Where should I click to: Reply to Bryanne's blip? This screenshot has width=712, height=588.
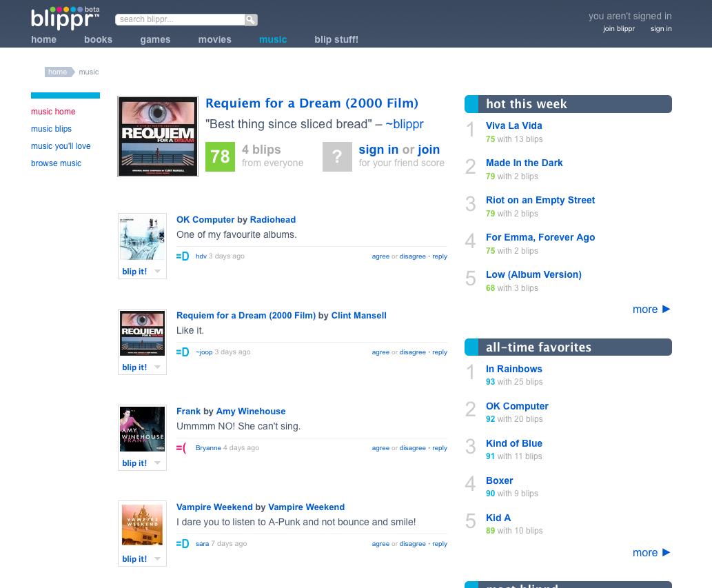click(440, 448)
